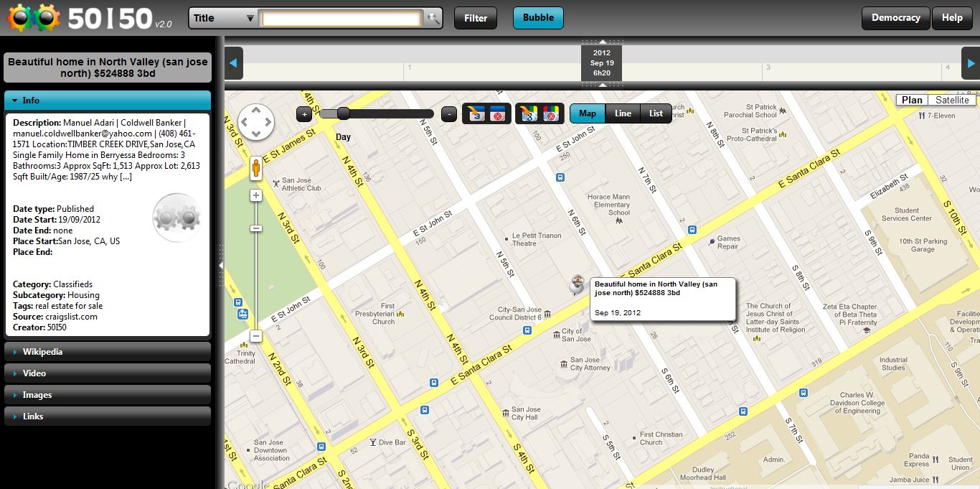The image size is (980, 489).
Task: Click the listing title header in sidebar
Action: [108, 67]
